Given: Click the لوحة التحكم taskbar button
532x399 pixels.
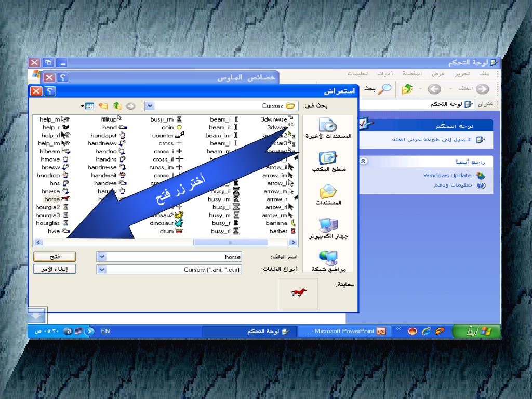Looking at the screenshot, I should pos(250,331).
